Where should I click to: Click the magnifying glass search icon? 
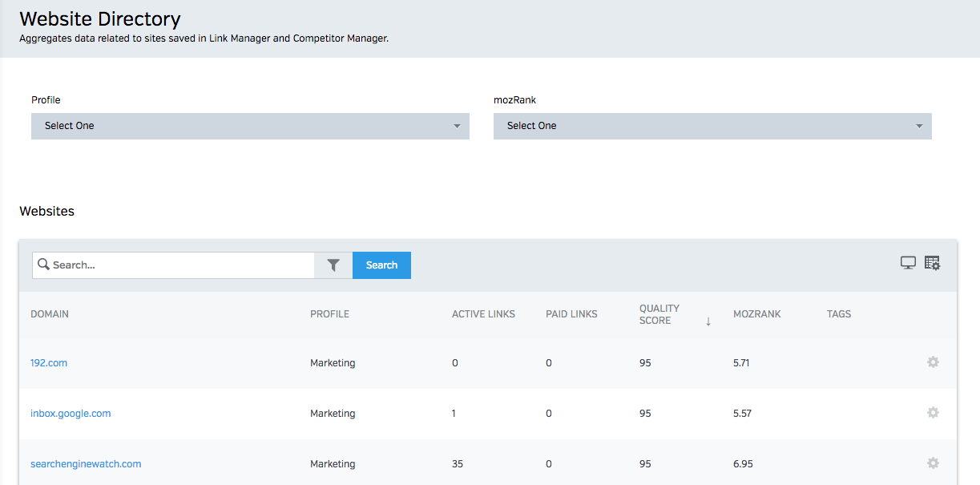point(43,265)
